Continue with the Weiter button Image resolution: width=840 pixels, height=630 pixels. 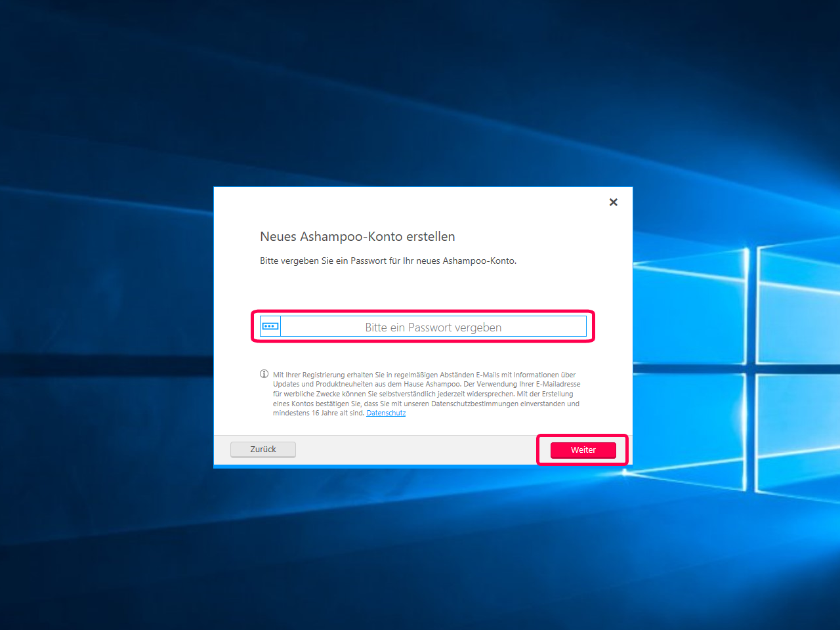(x=583, y=450)
